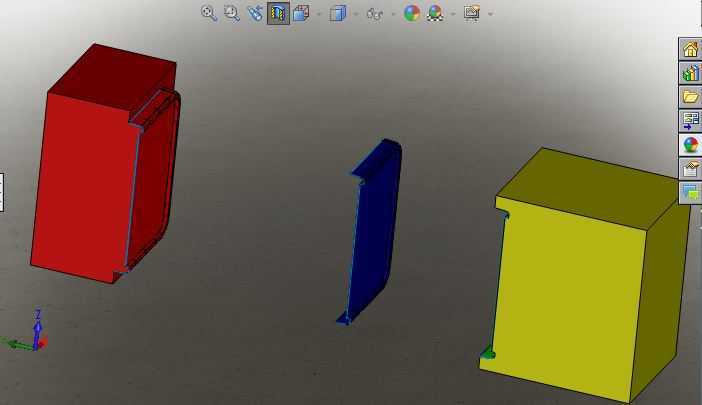Expand the View Orientation dropdown arrow
The image size is (702, 405).
(319, 14)
